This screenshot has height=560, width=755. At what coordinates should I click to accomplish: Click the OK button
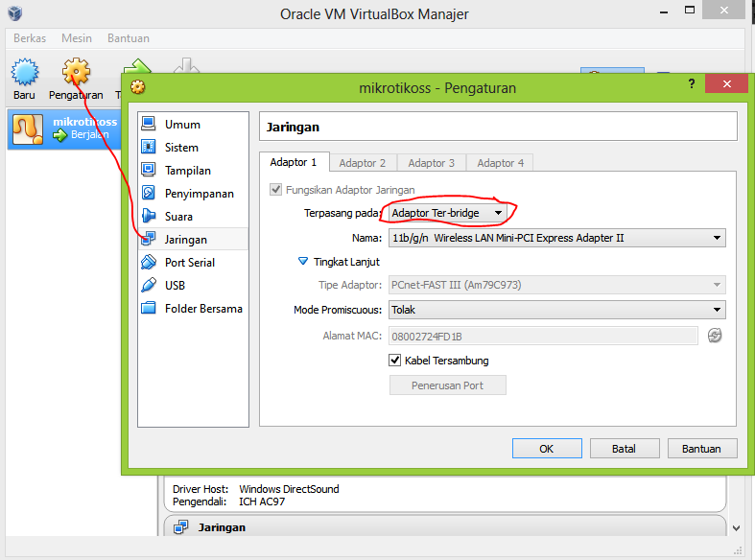(x=547, y=449)
